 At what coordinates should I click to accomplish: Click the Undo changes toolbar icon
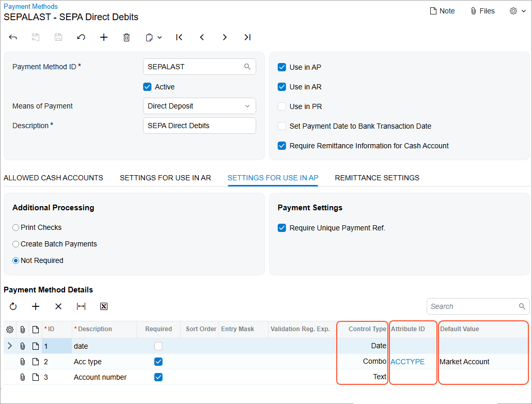(81, 37)
